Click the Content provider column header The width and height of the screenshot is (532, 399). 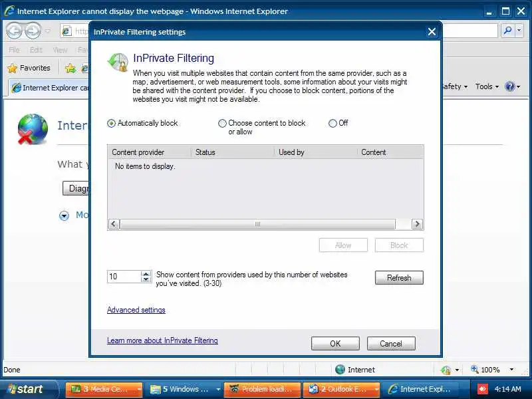click(149, 152)
